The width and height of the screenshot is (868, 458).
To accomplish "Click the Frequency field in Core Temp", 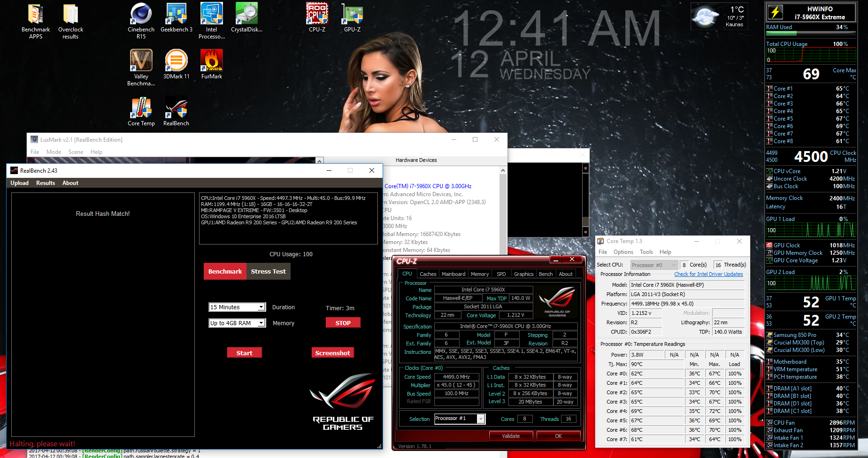I will (x=687, y=304).
